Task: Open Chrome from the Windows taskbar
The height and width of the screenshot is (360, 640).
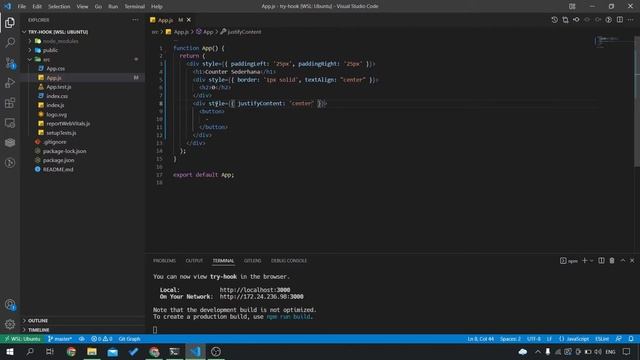Action: [x=71, y=351]
